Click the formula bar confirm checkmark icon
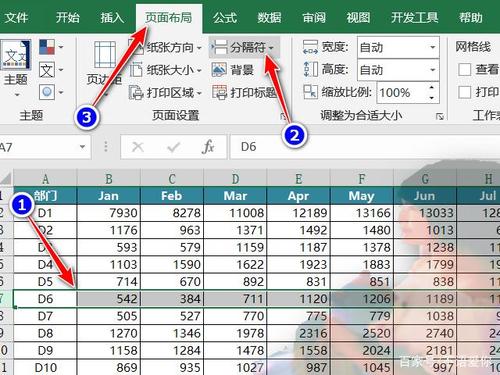The height and width of the screenshot is (375, 500). [173, 147]
